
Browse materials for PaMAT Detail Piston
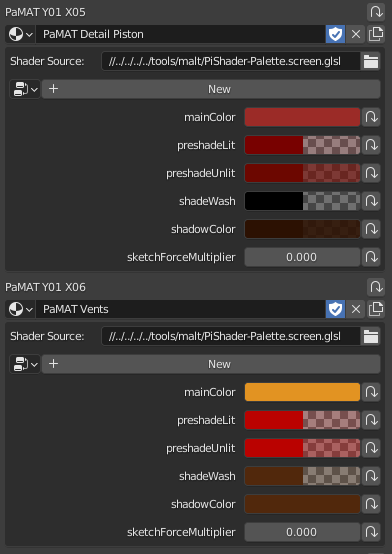tap(20, 34)
